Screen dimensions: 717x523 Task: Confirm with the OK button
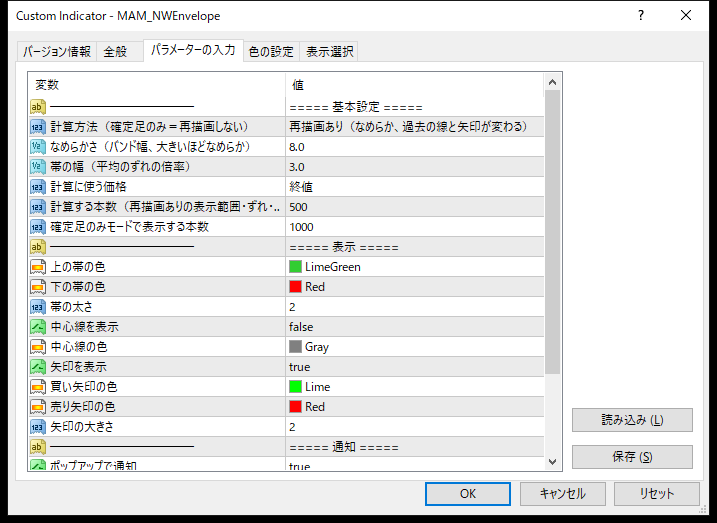(468, 494)
